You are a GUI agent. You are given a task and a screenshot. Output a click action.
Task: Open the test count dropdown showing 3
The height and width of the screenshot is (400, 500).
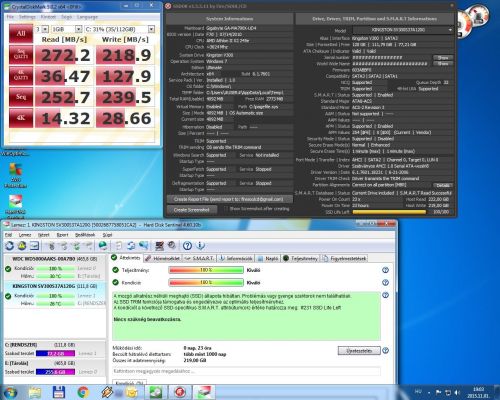coord(45,29)
